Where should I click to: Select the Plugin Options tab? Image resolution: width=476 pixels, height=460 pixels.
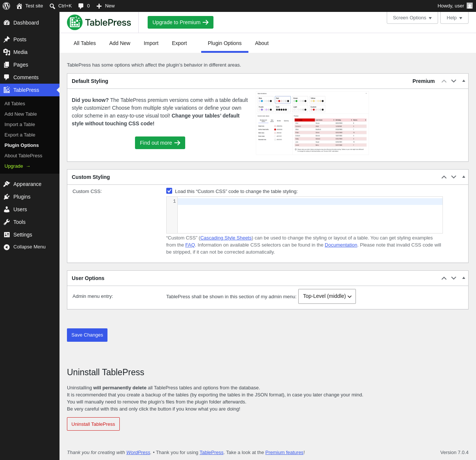(225, 43)
